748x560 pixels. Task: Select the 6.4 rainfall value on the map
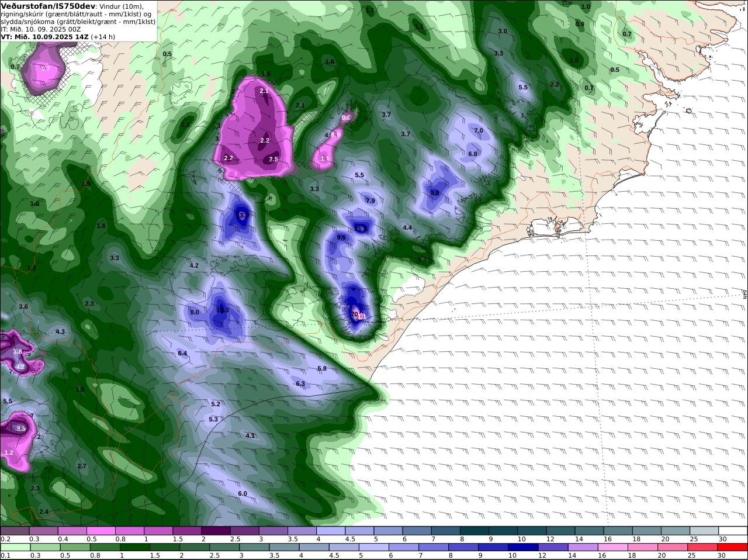click(x=182, y=353)
